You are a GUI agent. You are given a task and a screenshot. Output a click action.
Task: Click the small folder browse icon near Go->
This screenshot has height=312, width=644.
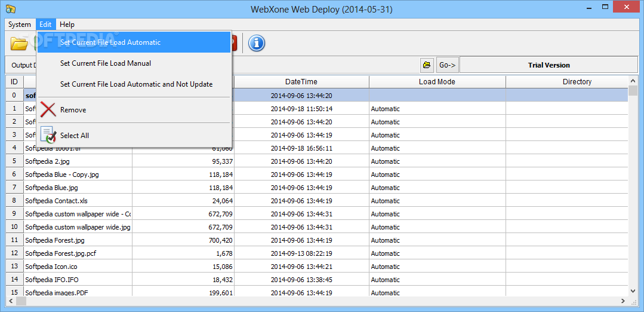click(x=427, y=65)
